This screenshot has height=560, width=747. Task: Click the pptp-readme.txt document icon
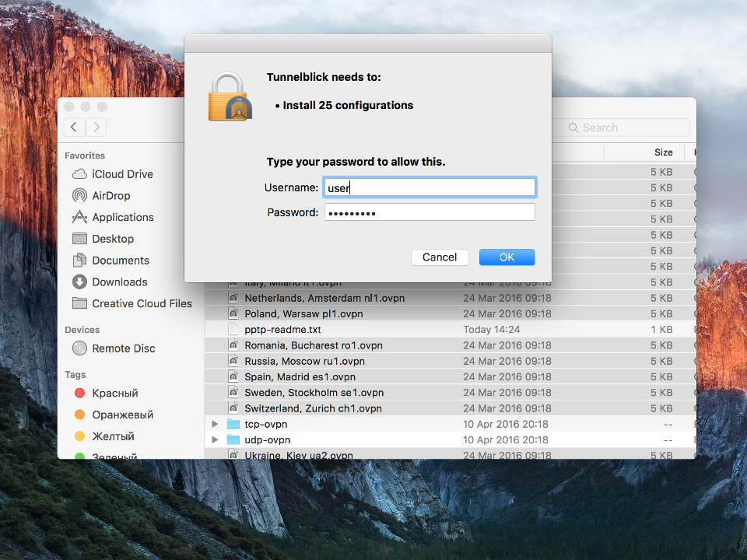pos(233,330)
